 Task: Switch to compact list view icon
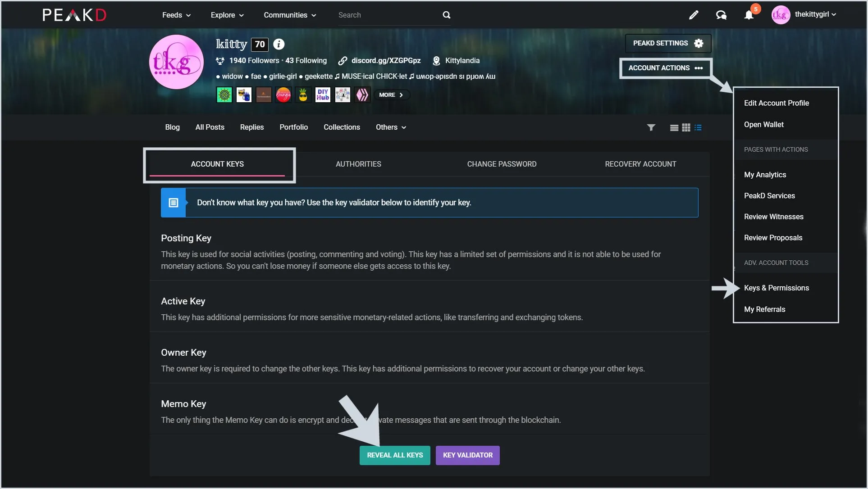(698, 127)
